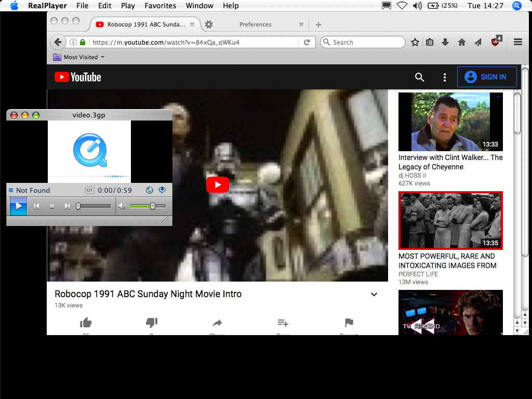Stop playback in the RealPlayer window
Image resolution: width=532 pixels, height=399 pixels.
(x=52, y=206)
